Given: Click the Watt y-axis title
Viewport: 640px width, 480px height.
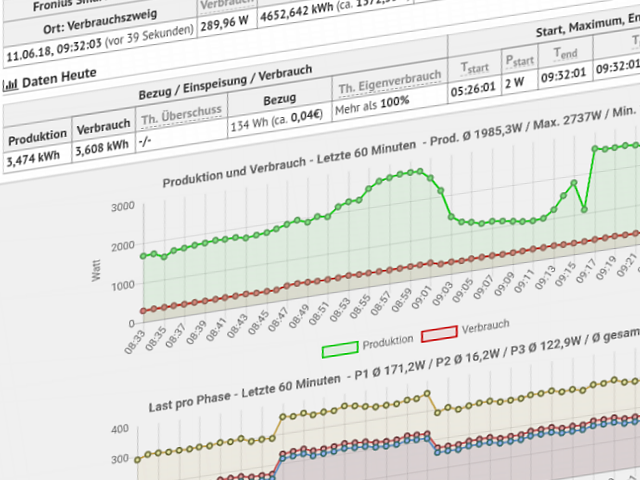Looking at the screenshot, I should [x=96, y=271].
